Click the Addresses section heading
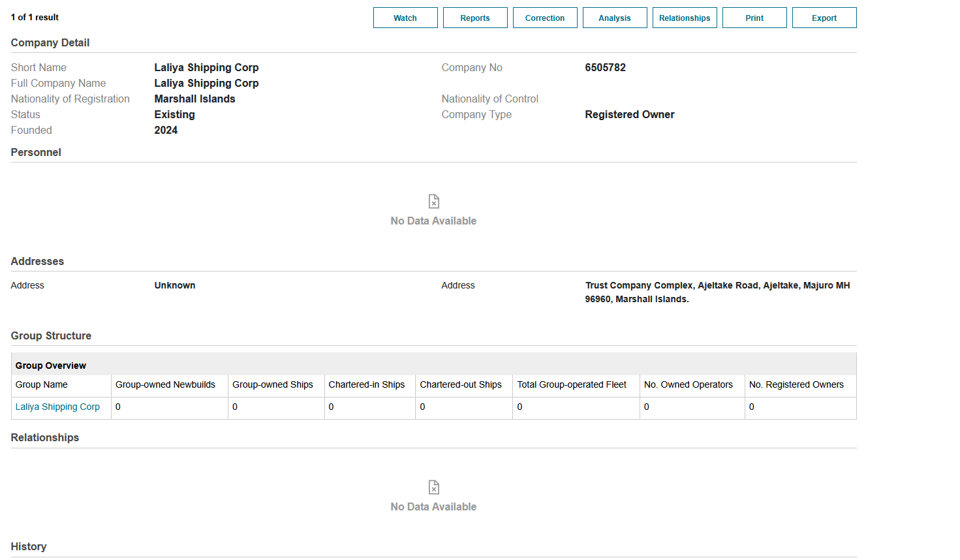The width and height of the screenshot is (960, 560). (37, 261)
